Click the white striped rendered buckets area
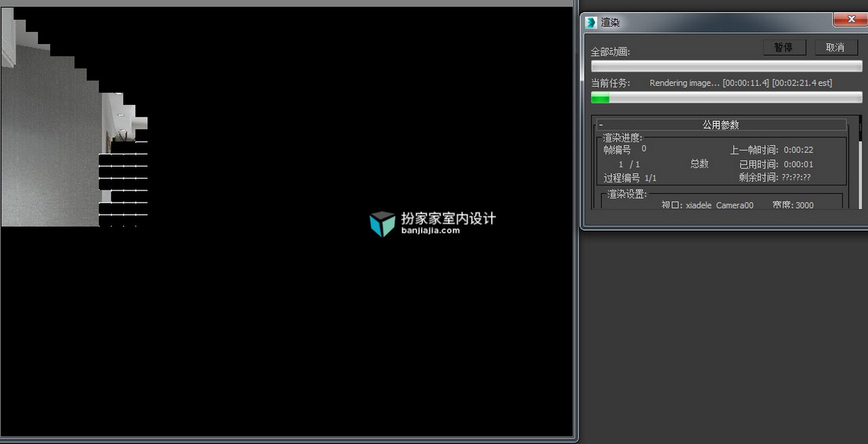868x444 pixels. (x=123, y=184)
